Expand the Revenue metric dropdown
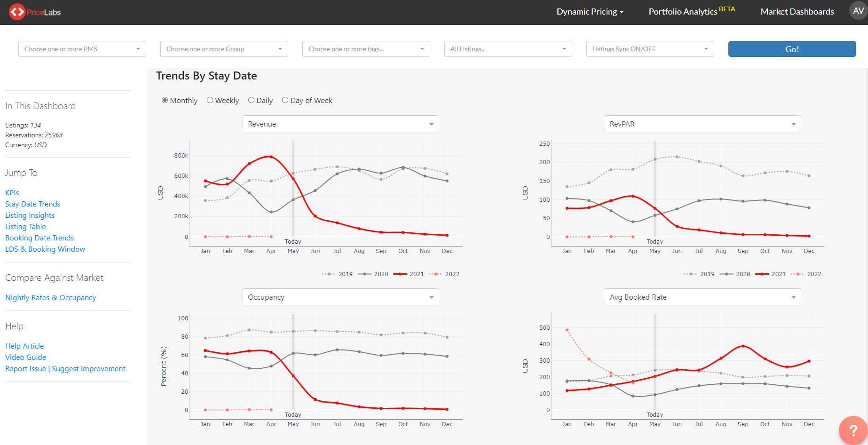 point(341,124)
